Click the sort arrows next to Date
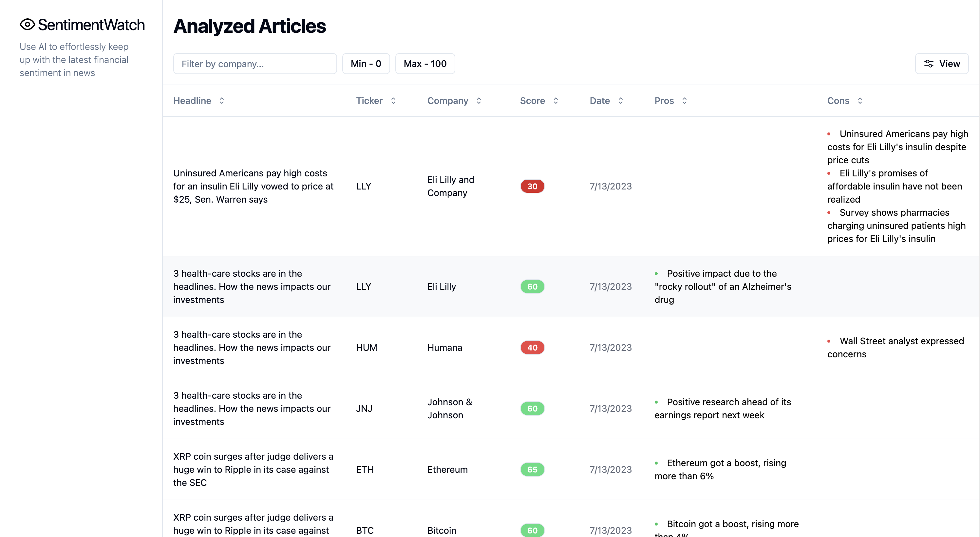The height and width of the screenshot is (537, 980). [x=620, y=101]
